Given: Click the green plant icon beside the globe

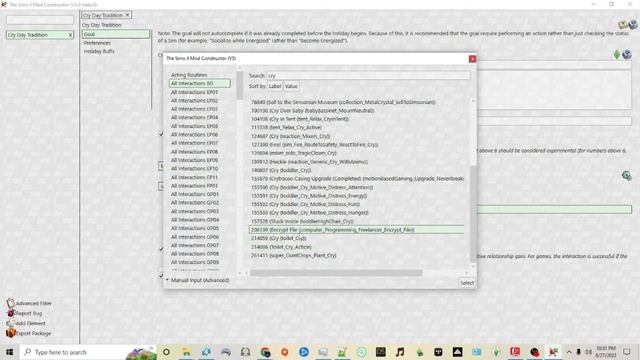Looking at the screenshot, I should tap(617, 54).
